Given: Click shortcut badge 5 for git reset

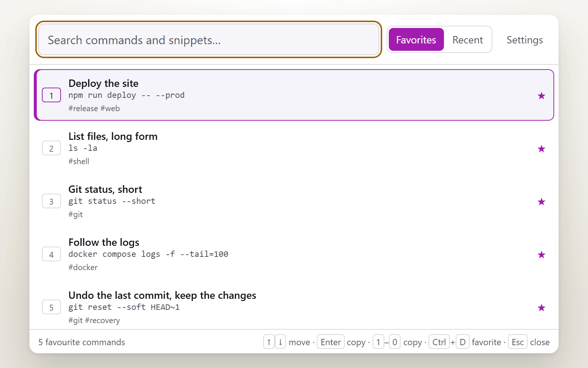Looking at the screenshot, I should [x=51, y=307].
